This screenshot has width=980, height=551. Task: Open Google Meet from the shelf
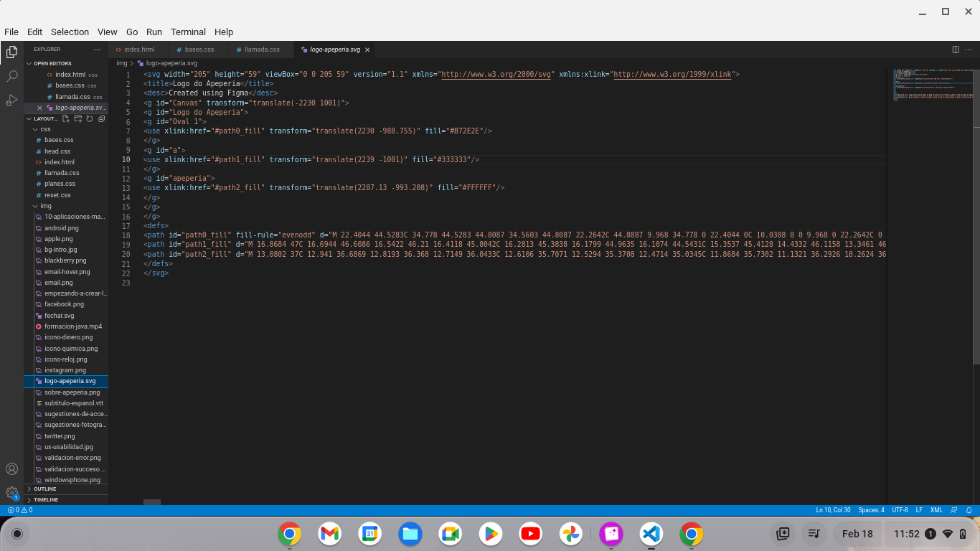(451, 534)
